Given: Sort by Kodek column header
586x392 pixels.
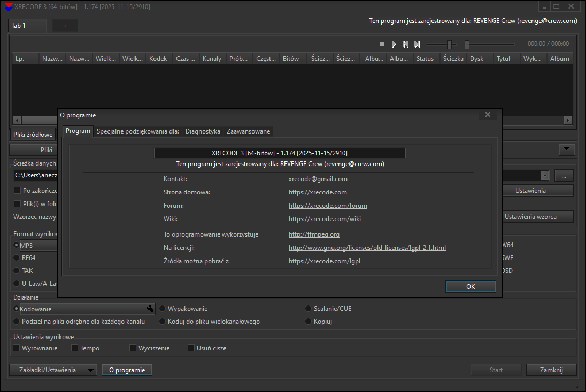Looking at the screenshot, I should pyautogui.click(x=159, y=59).
